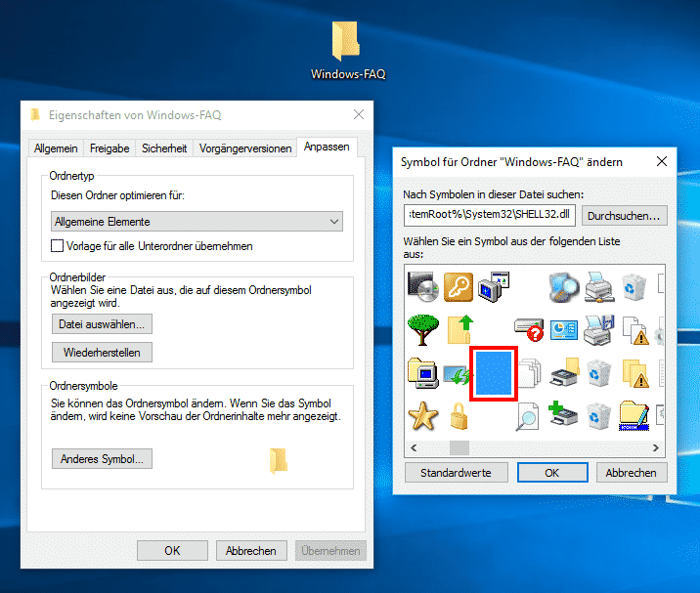Viewport: 700px width, 593px height.
Task: Select folder with green up arrow icon
Action: click(459, 329)
